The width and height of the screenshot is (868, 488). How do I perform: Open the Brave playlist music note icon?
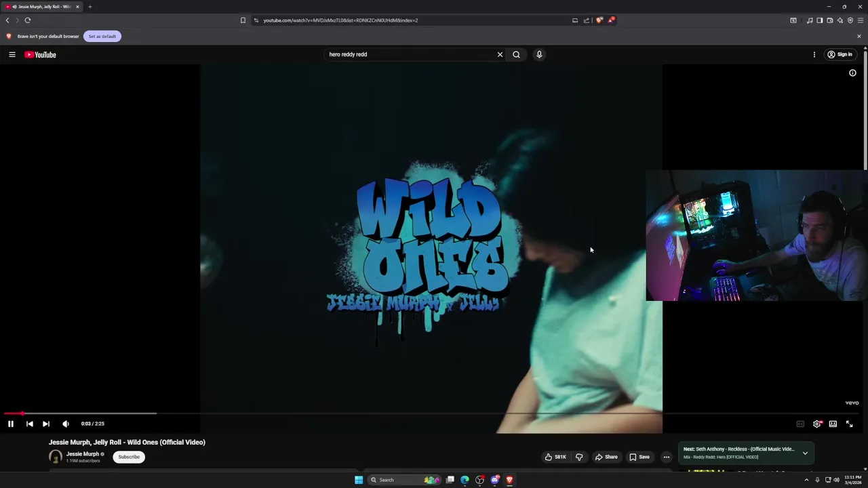809,20
